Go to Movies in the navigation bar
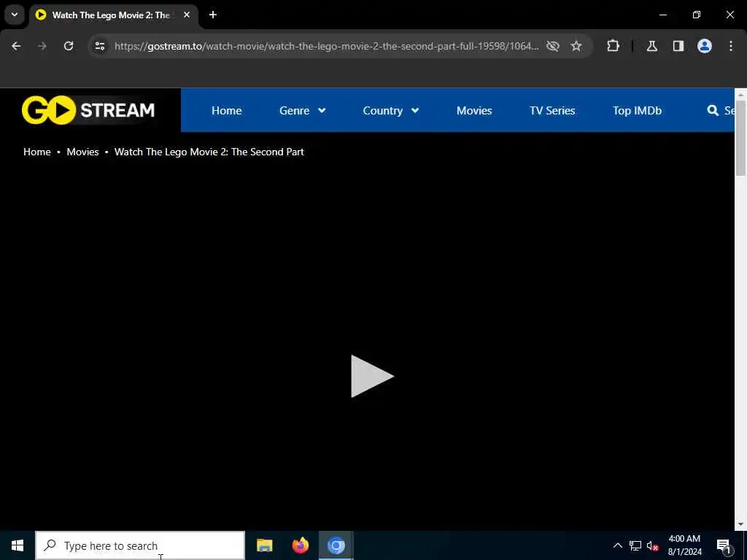Image resolution: width=747 pixels, height=560 pixels. point(474,111)
